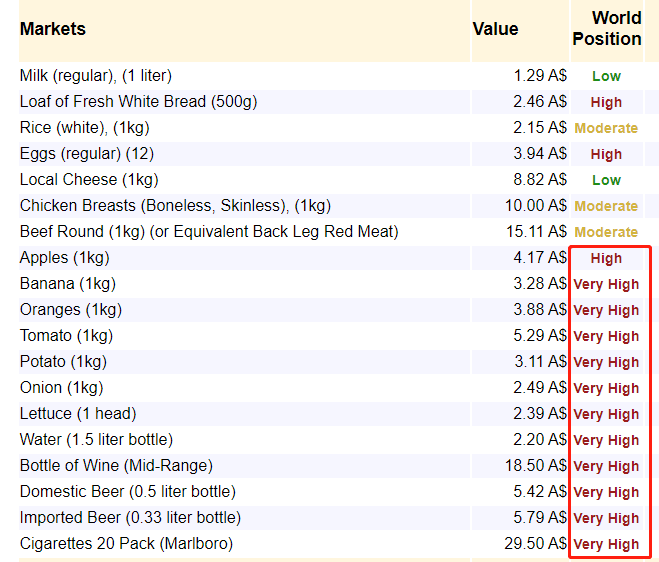Viewport: 659px width, 562px height.
Task: Select the Eggs (regular) (12) label
Action: point(87,154)
